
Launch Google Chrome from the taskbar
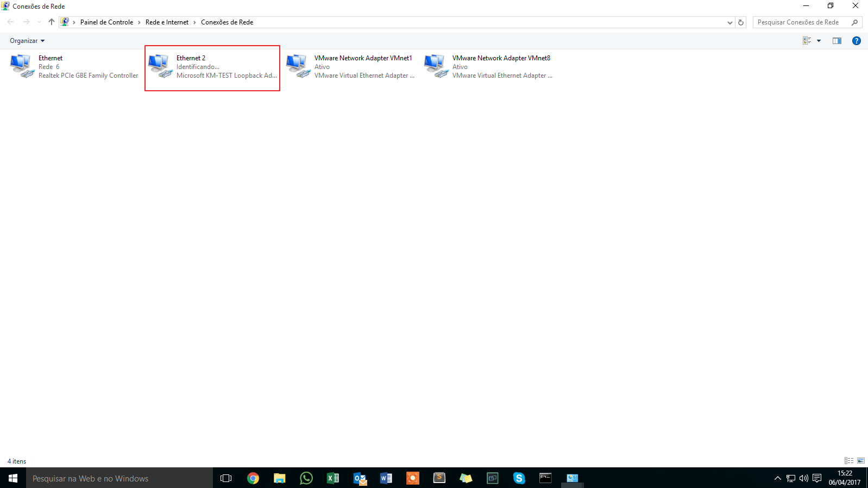(x=253, y=478)
